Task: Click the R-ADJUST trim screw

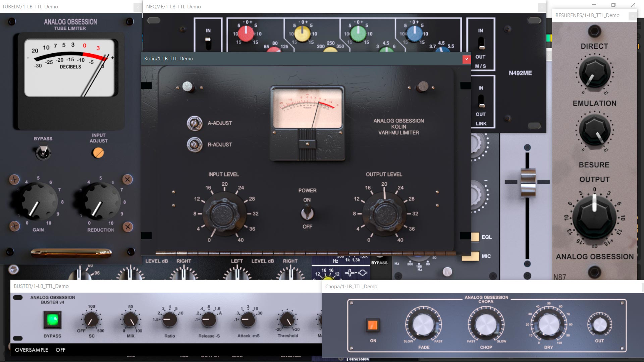Action: (195, 144)
